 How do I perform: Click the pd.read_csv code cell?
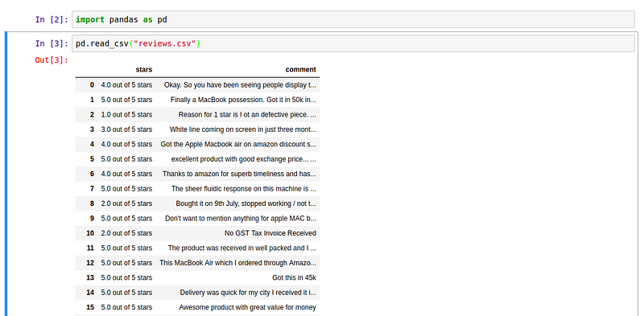(353, 43)
